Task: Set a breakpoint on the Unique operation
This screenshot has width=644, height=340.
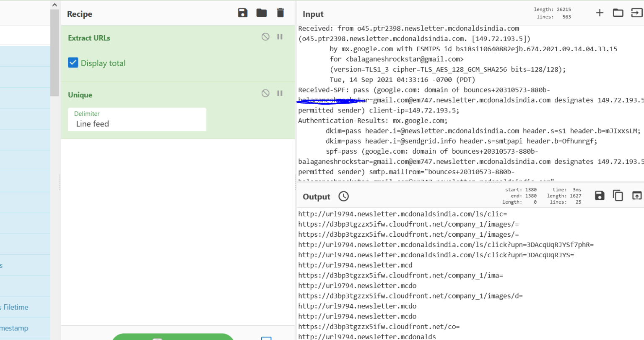Action: click(280, 93)
